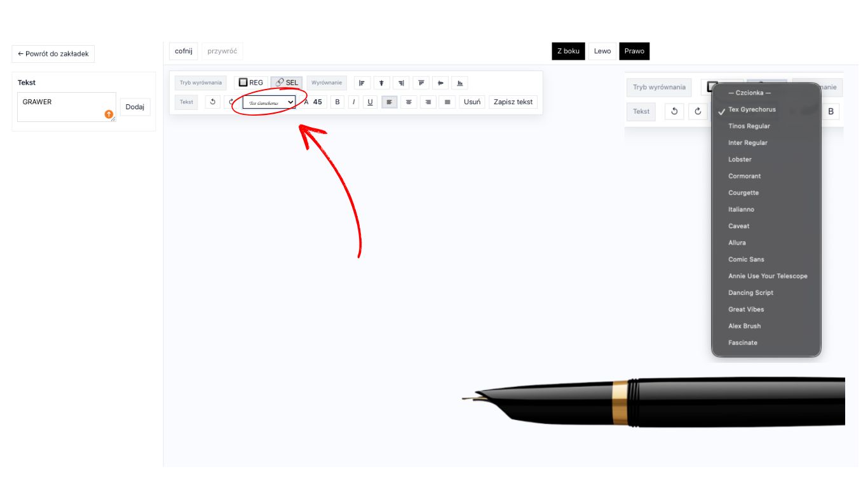
Task: Toggle SEL alignment mode
Action: 287,83
